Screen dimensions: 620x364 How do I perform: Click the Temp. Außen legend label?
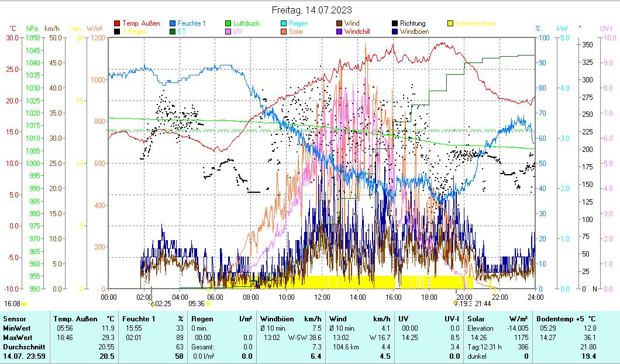tap(141, 23)
